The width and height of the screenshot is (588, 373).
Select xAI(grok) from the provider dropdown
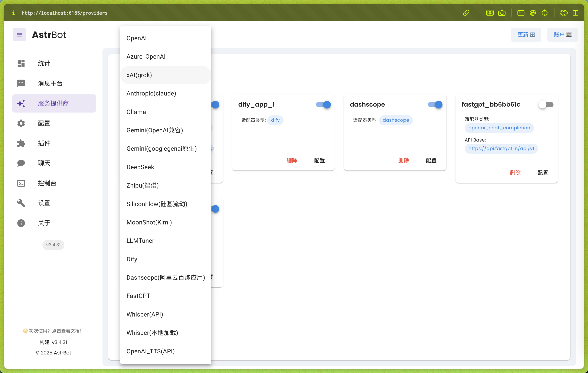[x=139, y=75]
